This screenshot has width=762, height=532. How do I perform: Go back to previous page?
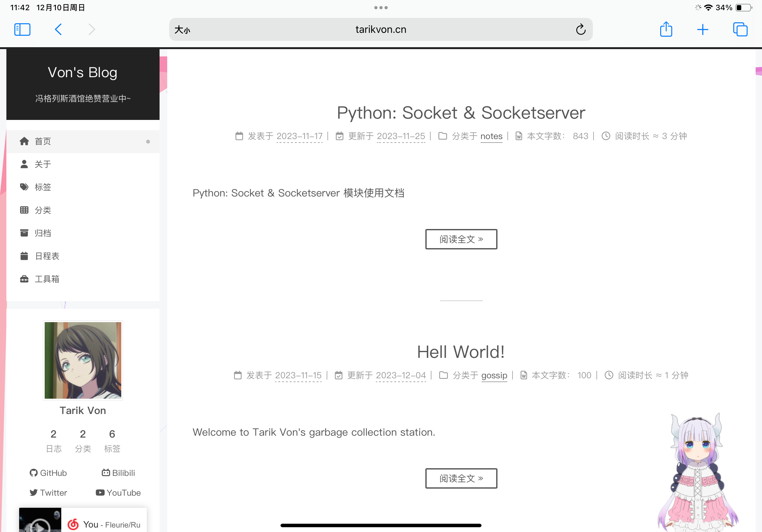point(58,30)
